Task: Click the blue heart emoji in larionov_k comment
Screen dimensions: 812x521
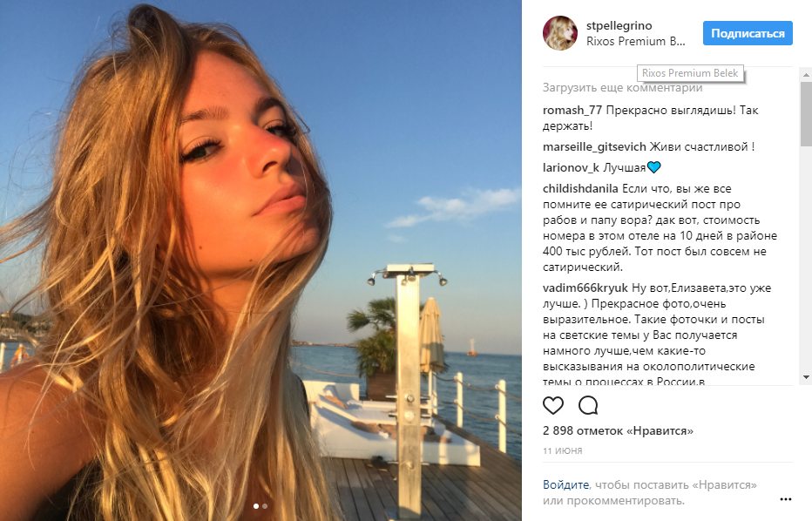Action: pyautogui.click(x=654, y=167)
